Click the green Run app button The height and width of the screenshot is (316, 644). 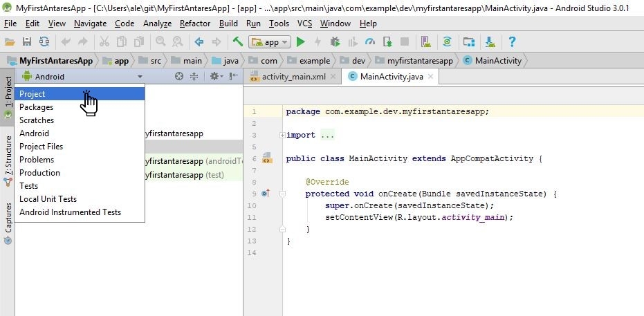click(x=300, y=42)
